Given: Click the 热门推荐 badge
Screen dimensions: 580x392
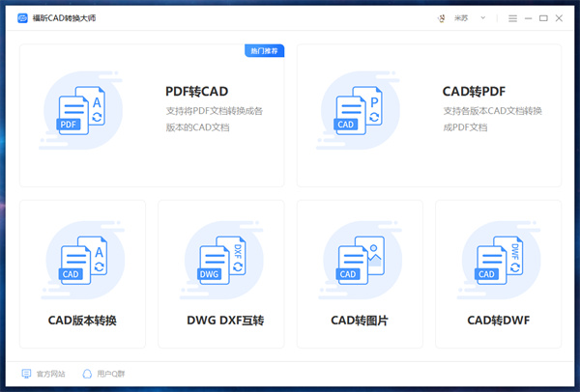Looking at the screenshot, I should pos(264,50).
